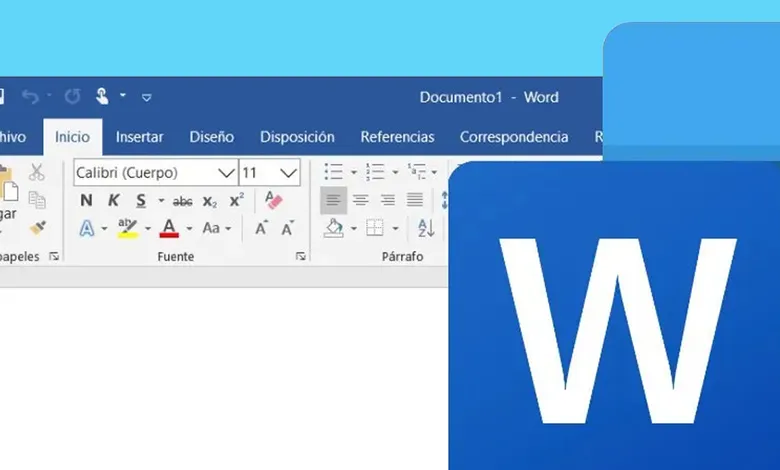Toggle subscript x₂ button

pyautogui.click(x=209, y=201)
